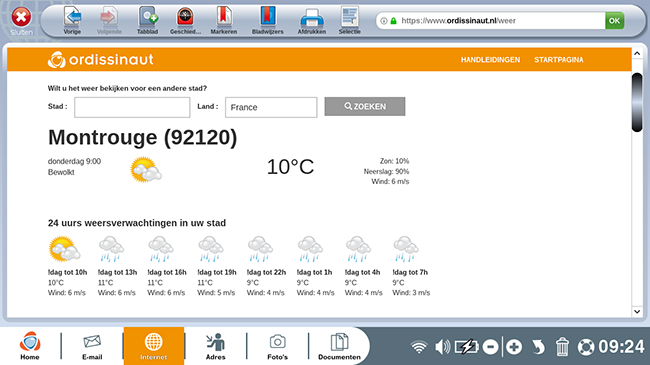650x365 pixels.
Task: Click the battery charging icon
Action: [466, 347]
